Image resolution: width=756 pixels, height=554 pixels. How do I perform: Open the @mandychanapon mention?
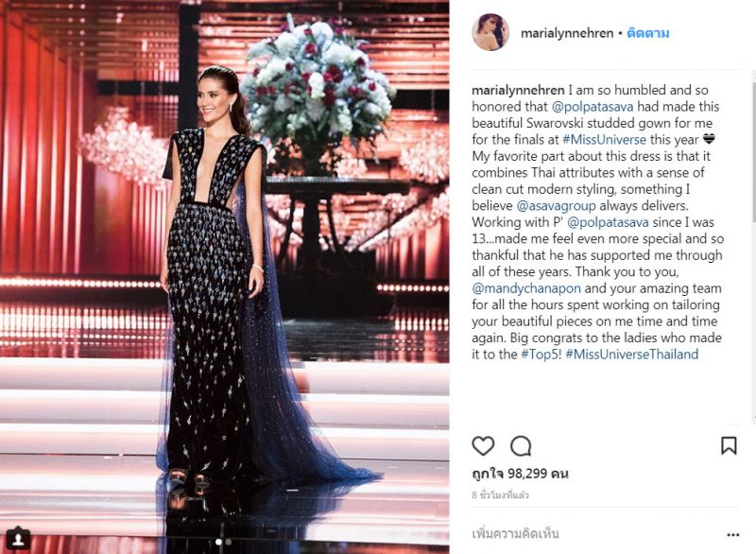coord(526,288)
